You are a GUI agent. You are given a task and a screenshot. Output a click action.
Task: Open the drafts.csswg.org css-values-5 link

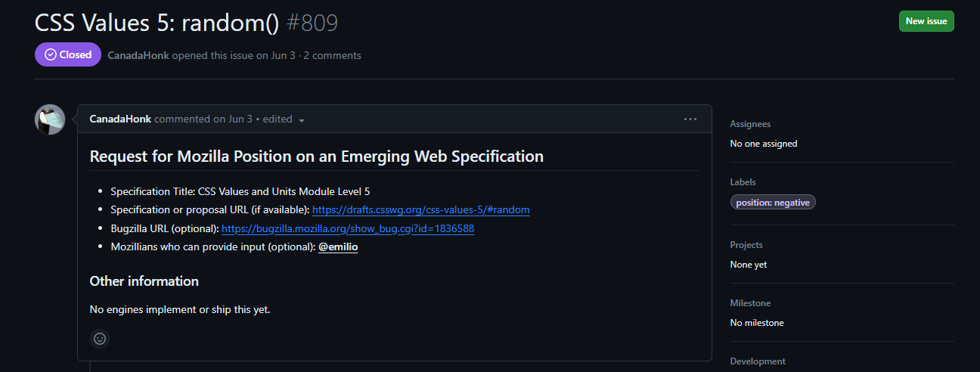tap(420, 209)
